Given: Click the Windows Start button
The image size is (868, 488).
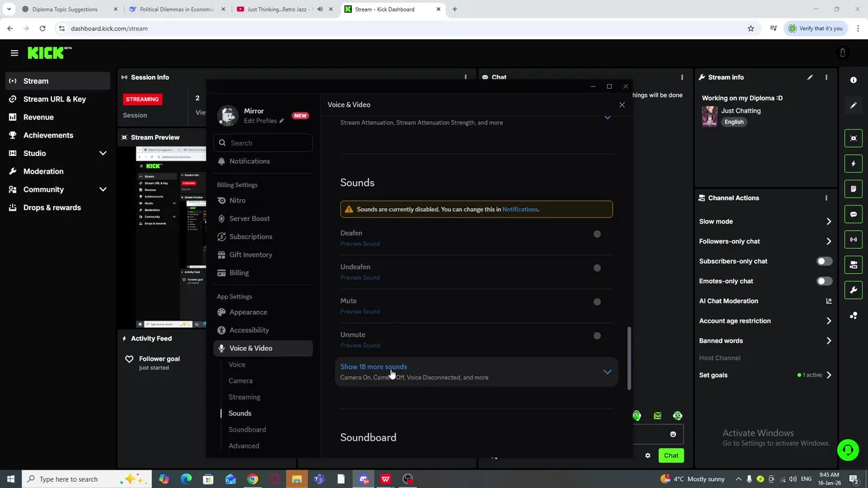Looking at the screenshot, I should [10, 479].
